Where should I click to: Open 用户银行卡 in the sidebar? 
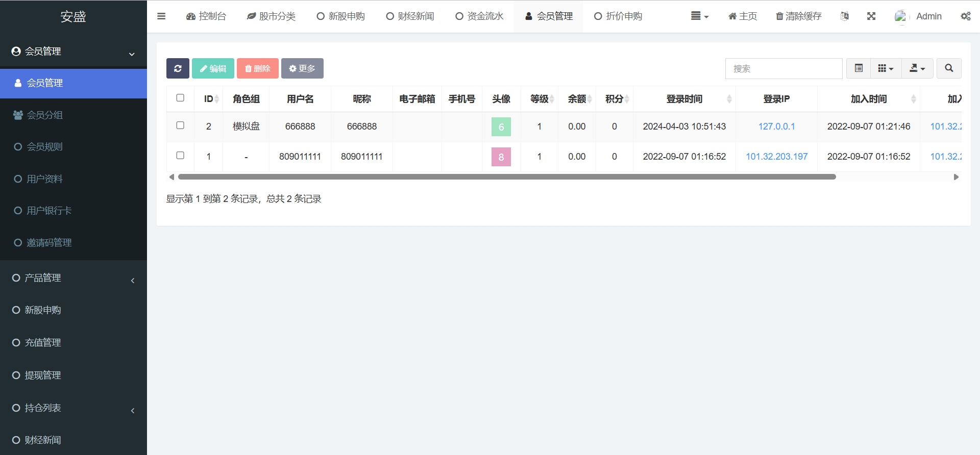click(49, 211)
